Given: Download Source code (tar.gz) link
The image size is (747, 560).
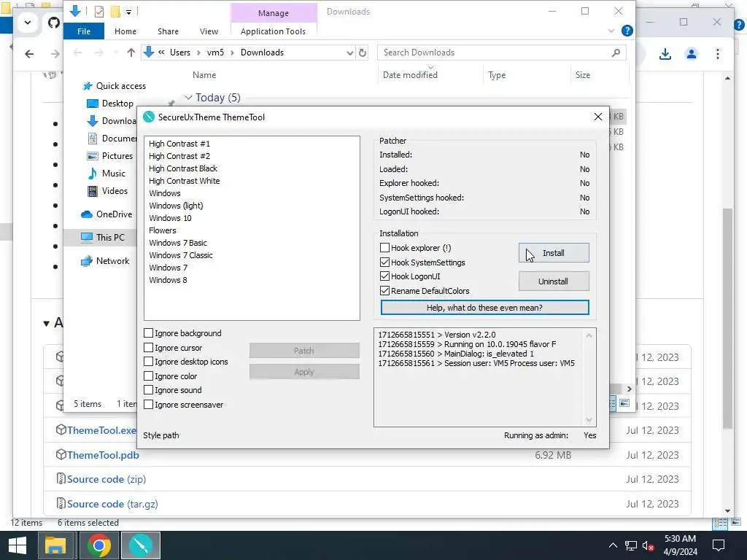Looking at the screenshot, I should point(112,504).
